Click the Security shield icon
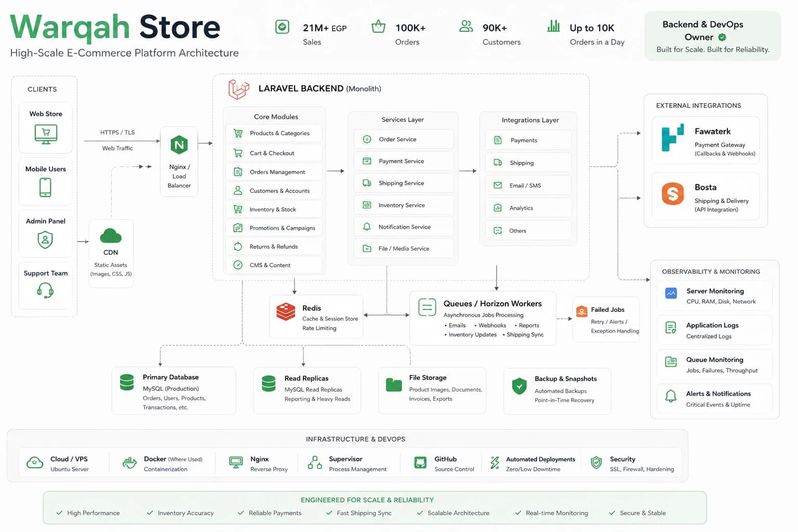Screen dimensions: 798x532 coord(596,462)
